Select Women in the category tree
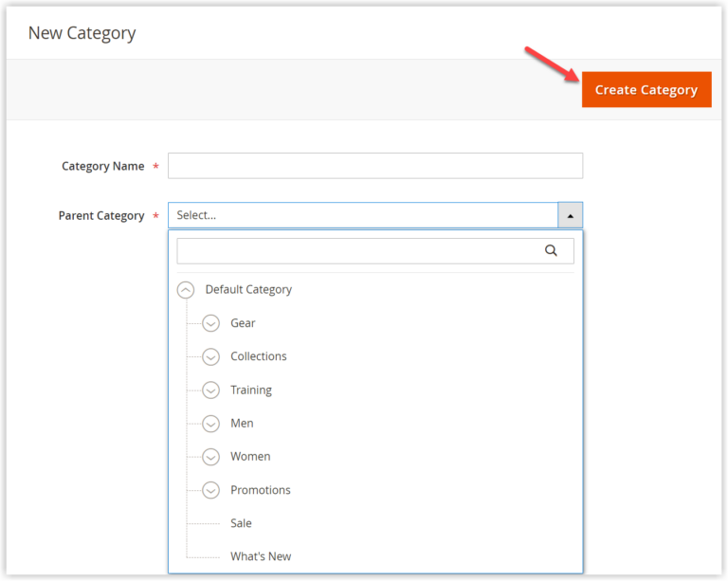The width and height of the screenshot is (728, 581). tap(250, 457)
